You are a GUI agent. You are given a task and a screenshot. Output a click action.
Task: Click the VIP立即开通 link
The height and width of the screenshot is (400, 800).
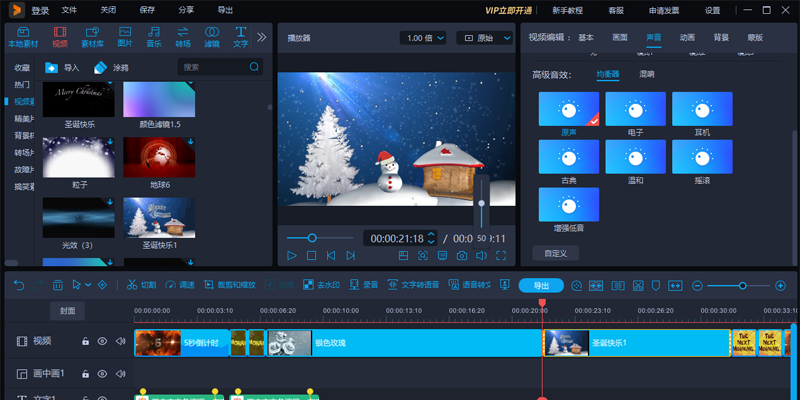click(507, 10)
